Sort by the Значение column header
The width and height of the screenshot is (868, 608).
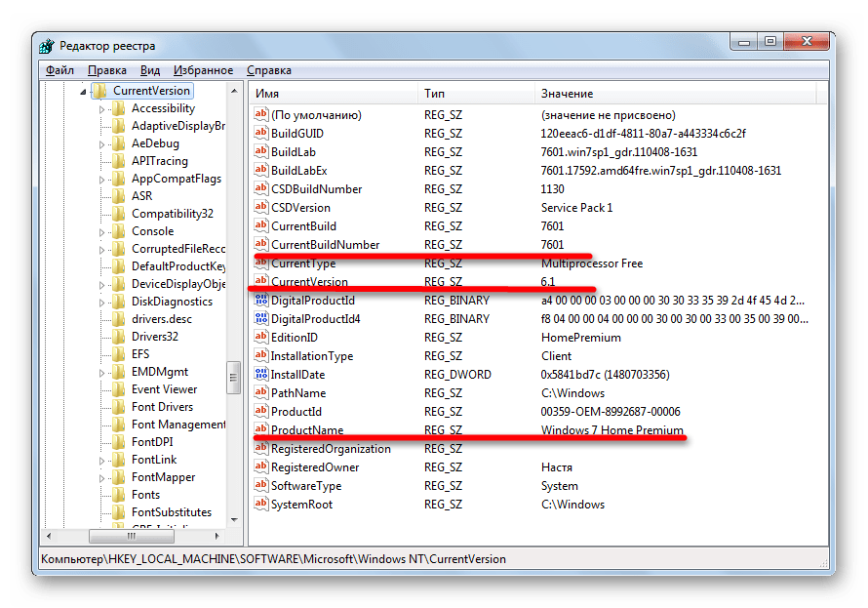coord(675,94)
